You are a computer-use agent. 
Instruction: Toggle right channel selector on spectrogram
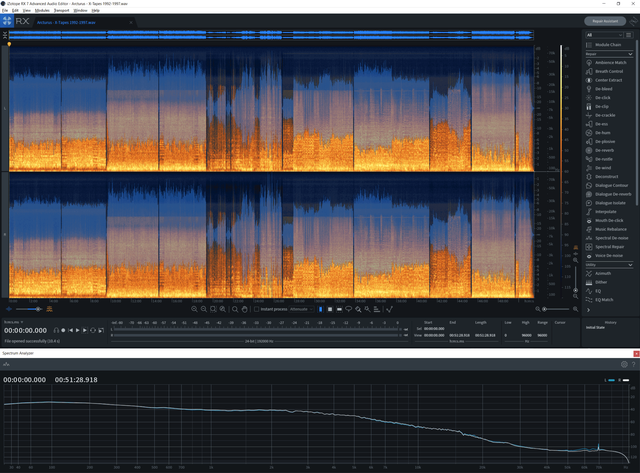(5, 235)
